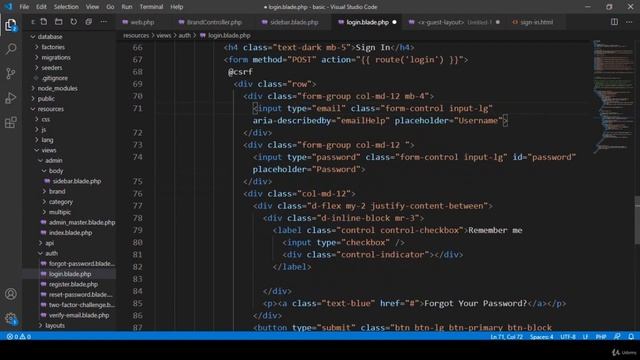This screenshot has height=360, width=640.
Task: Open the Terminal menu
Action: [151, 7]
